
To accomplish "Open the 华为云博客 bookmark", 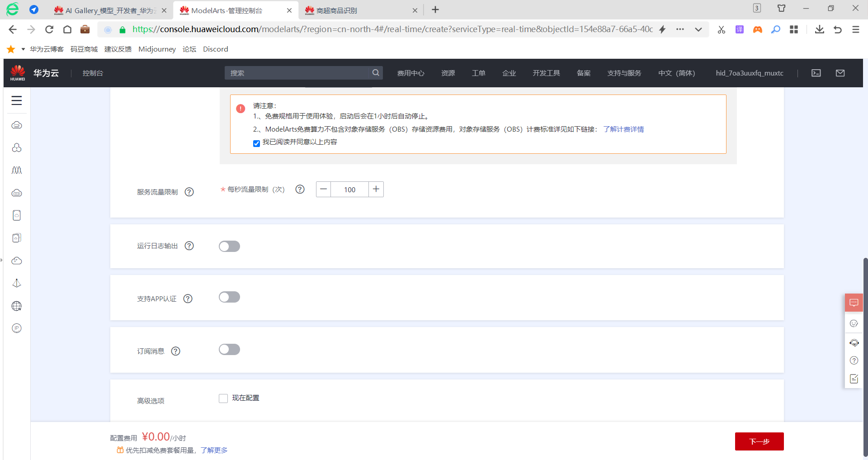I will tap(47, 49).
